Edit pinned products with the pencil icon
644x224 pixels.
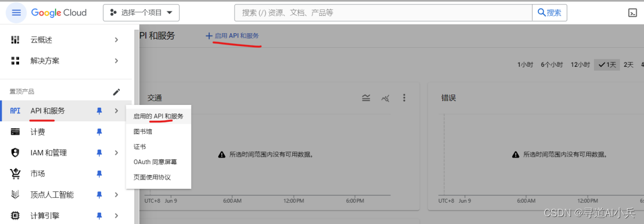tap(116, 92)
